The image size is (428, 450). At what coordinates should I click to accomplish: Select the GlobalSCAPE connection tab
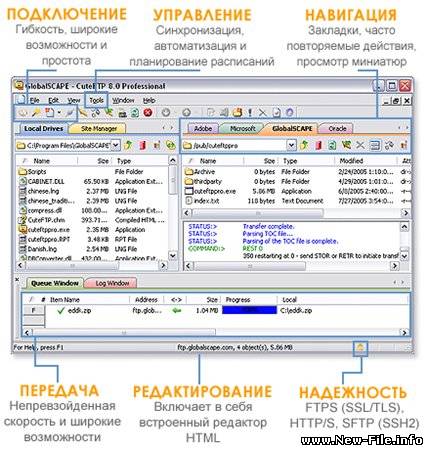tap(292, 128)
